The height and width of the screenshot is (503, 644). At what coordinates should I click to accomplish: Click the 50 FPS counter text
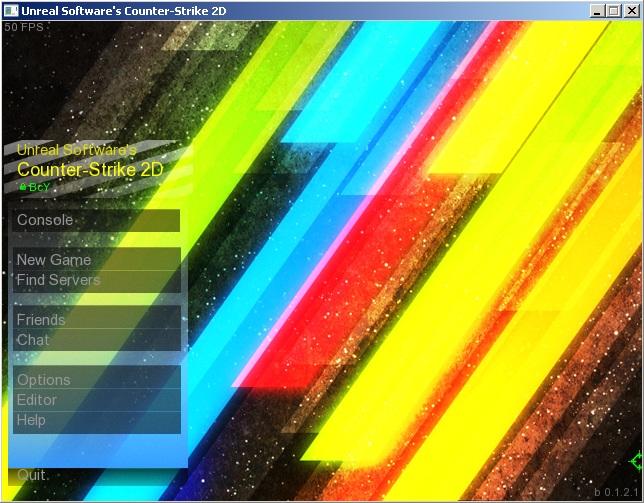click(x=24, y=27)
